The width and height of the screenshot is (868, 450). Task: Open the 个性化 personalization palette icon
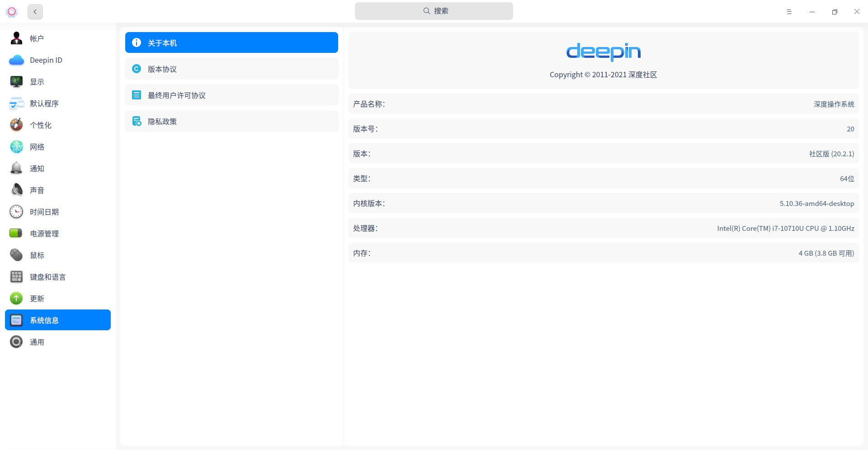16,125
